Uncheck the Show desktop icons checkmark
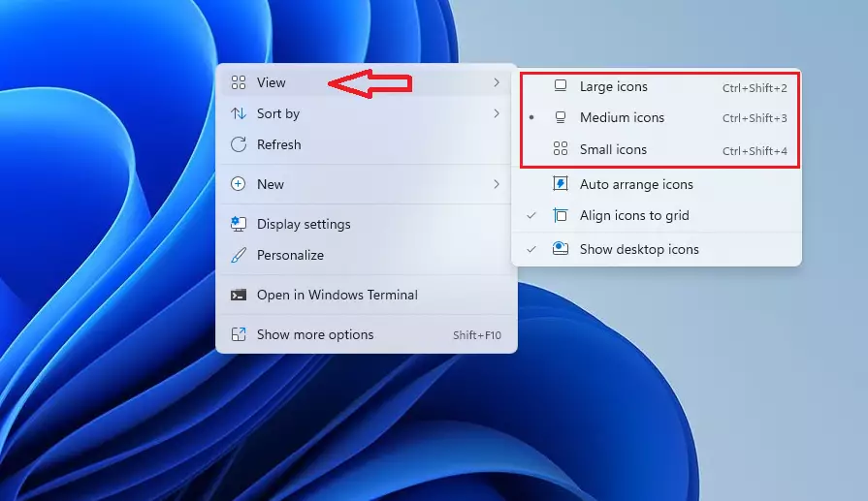868x501 pixels. tap(531, 249)
